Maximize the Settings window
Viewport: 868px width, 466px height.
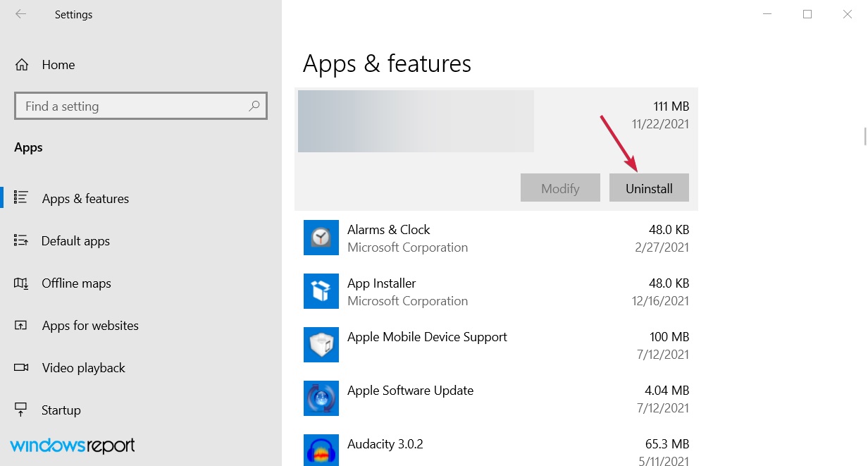pos(807,14)
